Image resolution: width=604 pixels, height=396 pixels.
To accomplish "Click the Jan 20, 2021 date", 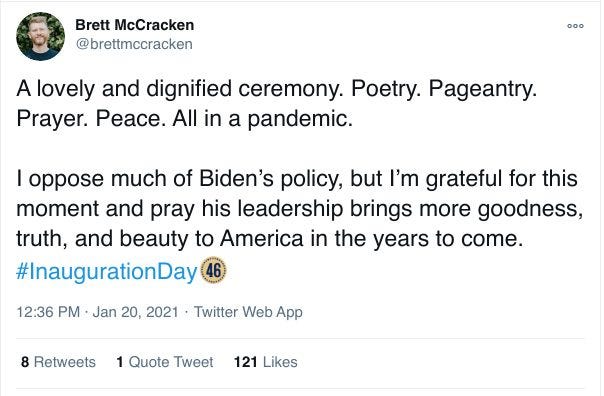I will [x=135, y=312].
